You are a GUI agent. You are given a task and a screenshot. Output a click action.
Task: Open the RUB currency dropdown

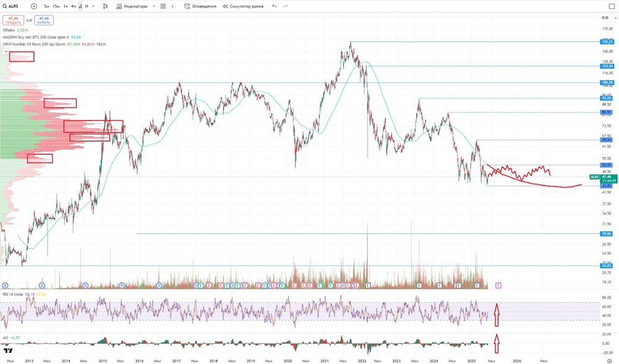click(x=608, y=18)
